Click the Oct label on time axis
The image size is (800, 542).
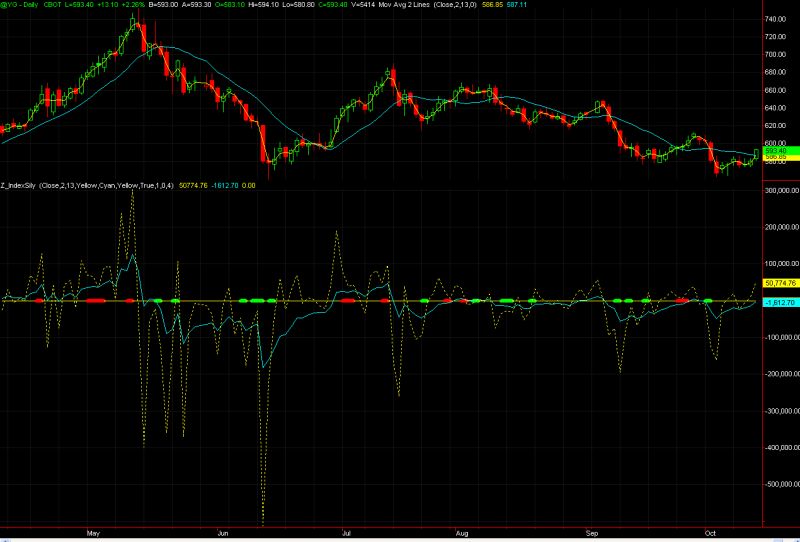pos(710,533)
